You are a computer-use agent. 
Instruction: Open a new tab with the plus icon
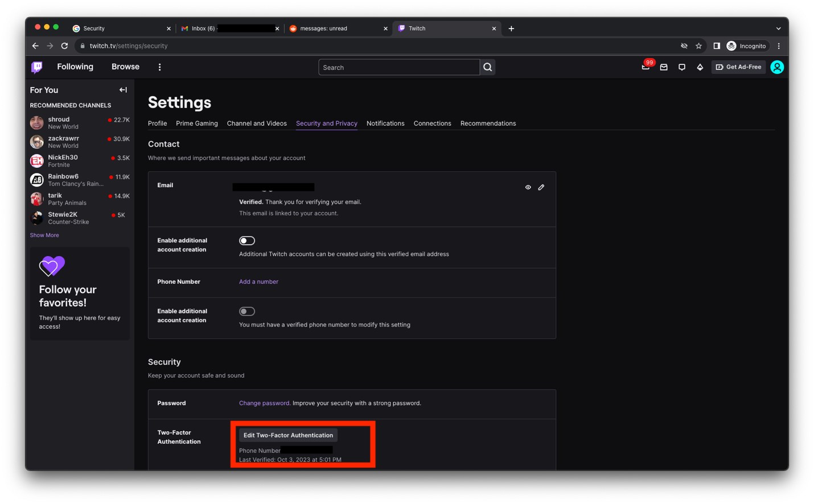511,28
